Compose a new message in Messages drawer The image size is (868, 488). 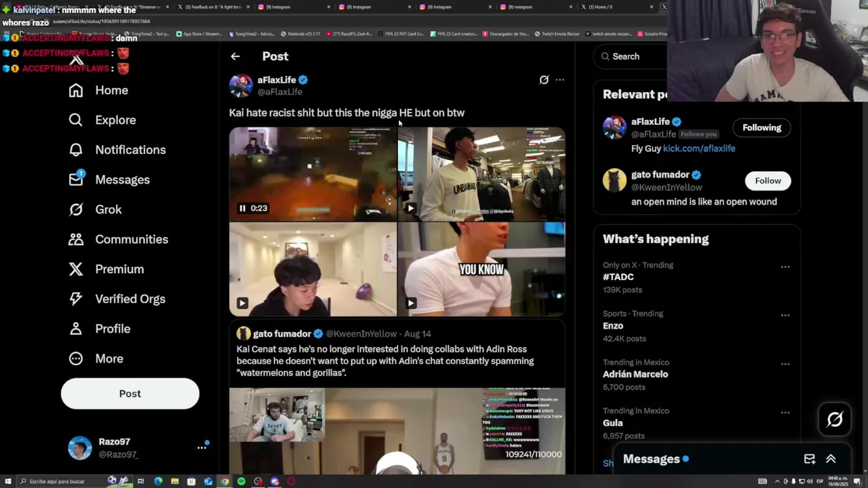pyautogui.click(x=810, y=459)
